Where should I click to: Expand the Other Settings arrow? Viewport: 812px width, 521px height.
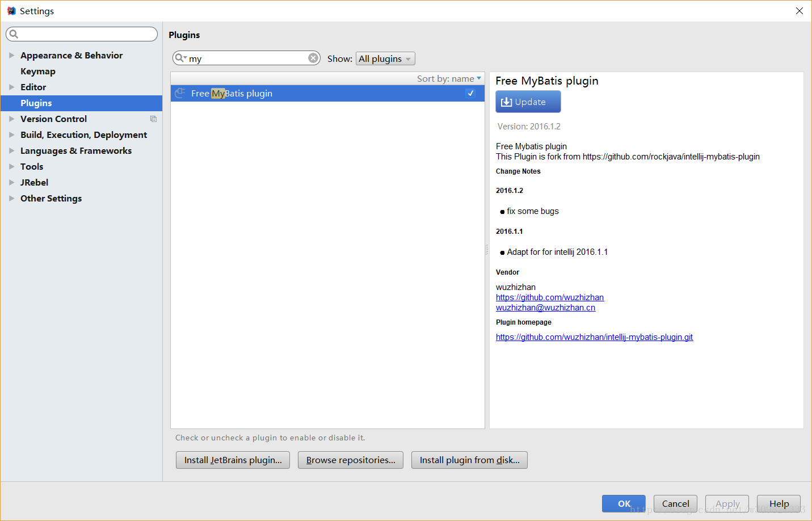click(x=11, y=198)
